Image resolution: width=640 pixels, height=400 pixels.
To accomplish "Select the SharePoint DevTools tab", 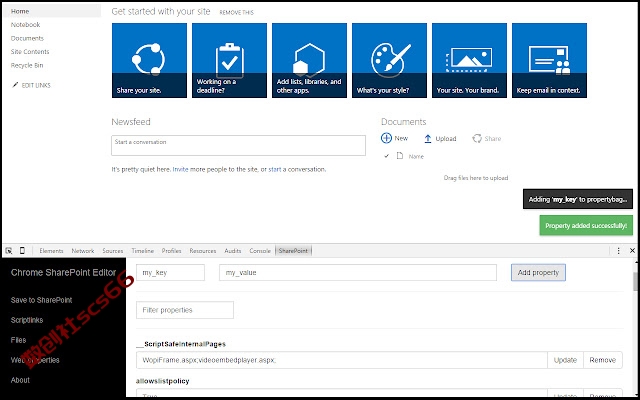I will (x=293, y=251).
